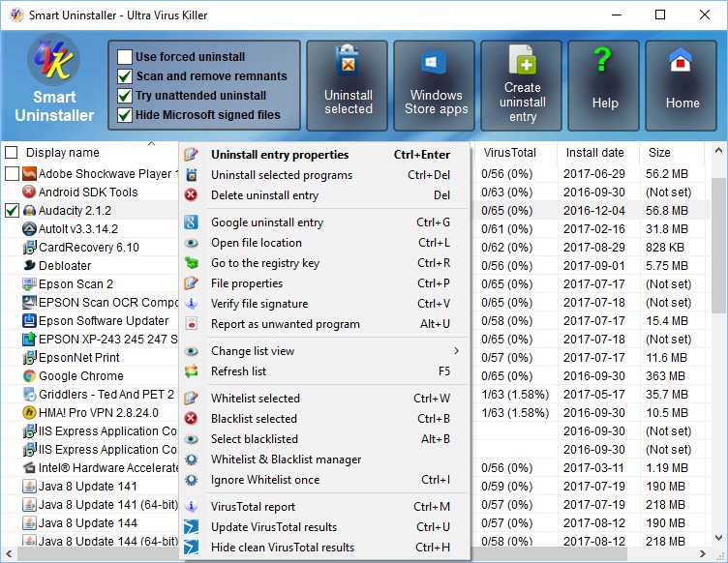Click the Install date column header
The image size is (728, 563).
[594, 153]
